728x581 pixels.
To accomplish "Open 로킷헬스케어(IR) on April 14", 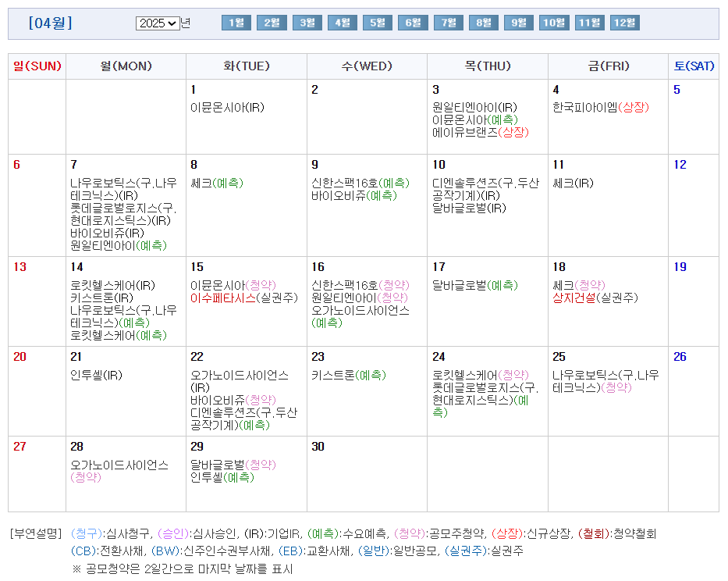I will [113, 285].
